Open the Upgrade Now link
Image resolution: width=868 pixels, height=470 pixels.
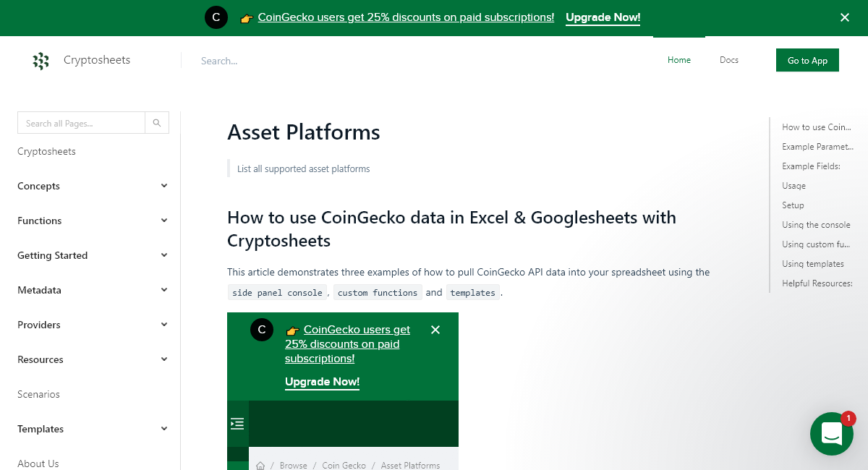[x=603, y=17]
